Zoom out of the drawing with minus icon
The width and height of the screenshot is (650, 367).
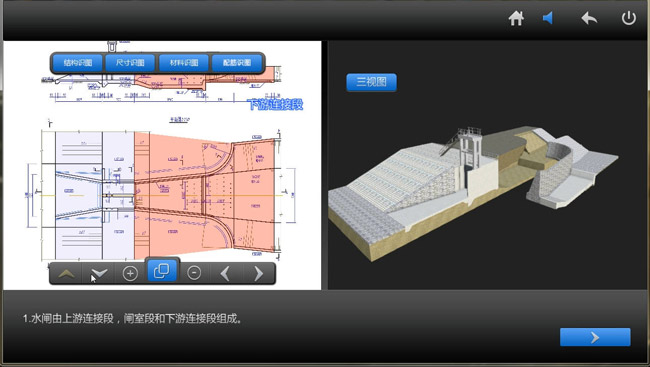(x=194, y=273)
